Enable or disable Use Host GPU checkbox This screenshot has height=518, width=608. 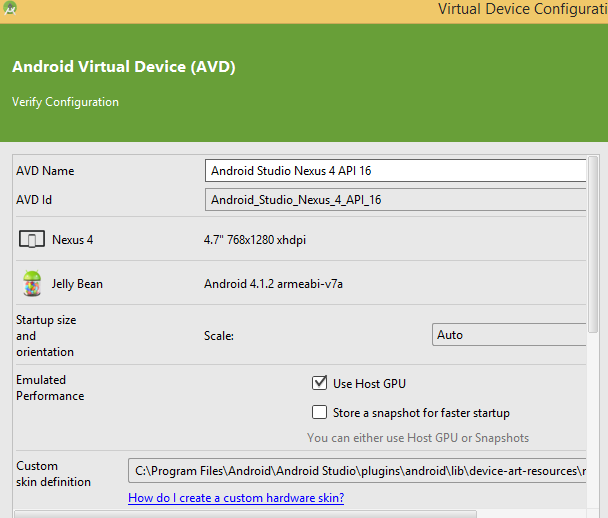[x=320, y=383]
